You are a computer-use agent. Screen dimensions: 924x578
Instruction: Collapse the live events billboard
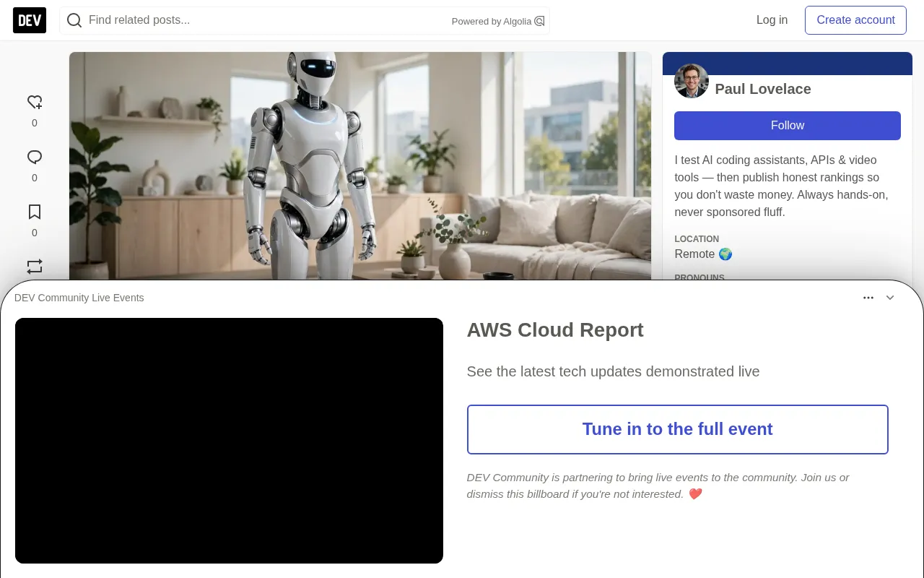click(890, 298)
